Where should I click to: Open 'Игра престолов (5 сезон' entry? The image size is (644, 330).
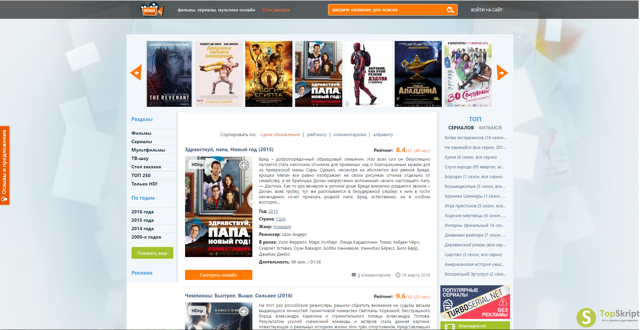(x=475, y=206)
